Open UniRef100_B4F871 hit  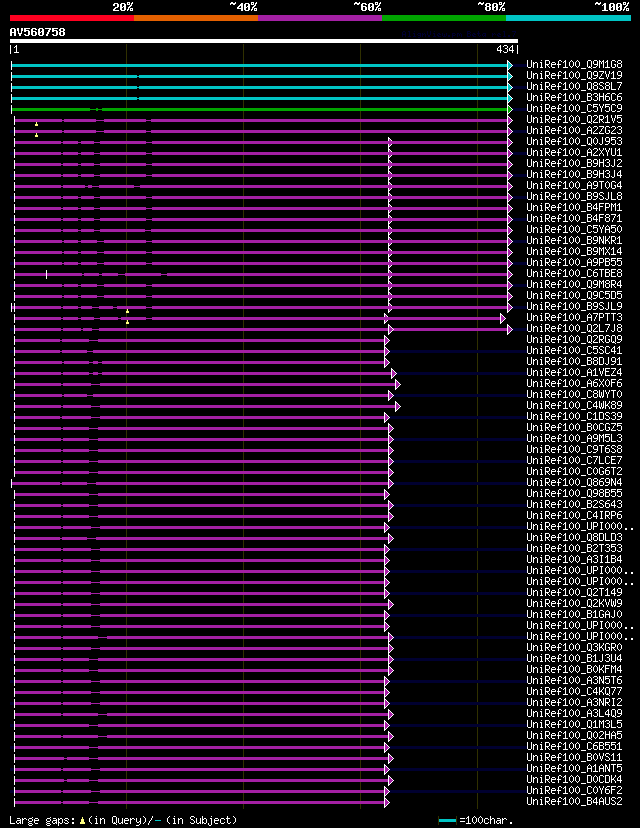tap(574, 219)
